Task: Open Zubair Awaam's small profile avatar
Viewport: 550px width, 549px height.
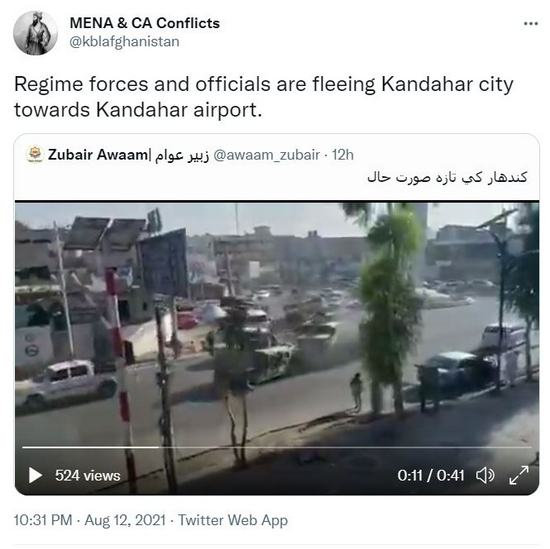Action: coord(35,155)
